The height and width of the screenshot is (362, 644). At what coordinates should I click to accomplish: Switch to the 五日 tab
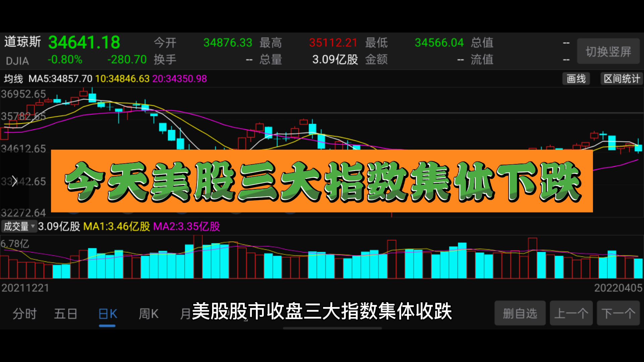click(66, 314)
